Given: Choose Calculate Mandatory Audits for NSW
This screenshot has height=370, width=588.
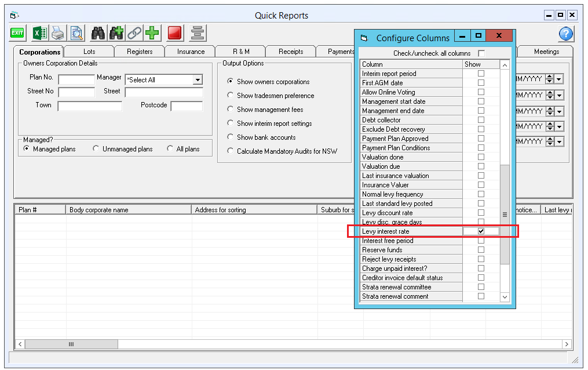Looking at the screenshot, I should [x=230, y=151].
